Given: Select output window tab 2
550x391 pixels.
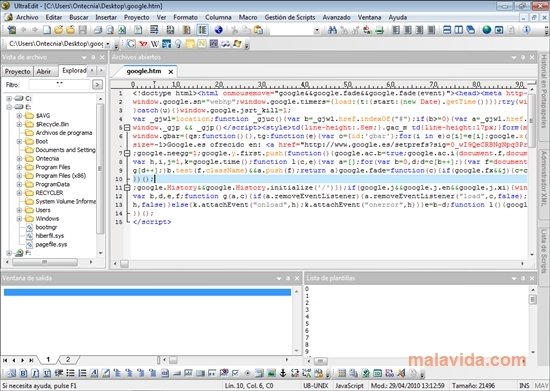Looking at the screenshot, I should [68, 359].
